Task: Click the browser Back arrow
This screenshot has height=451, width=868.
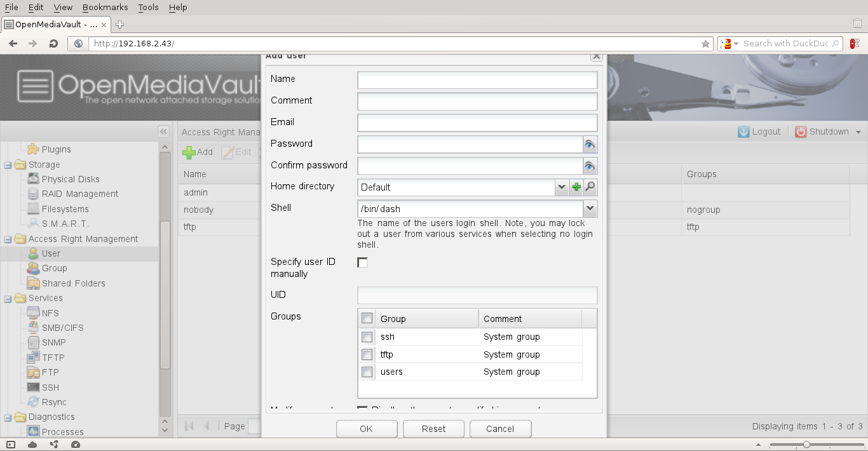Action: point(13,44)
